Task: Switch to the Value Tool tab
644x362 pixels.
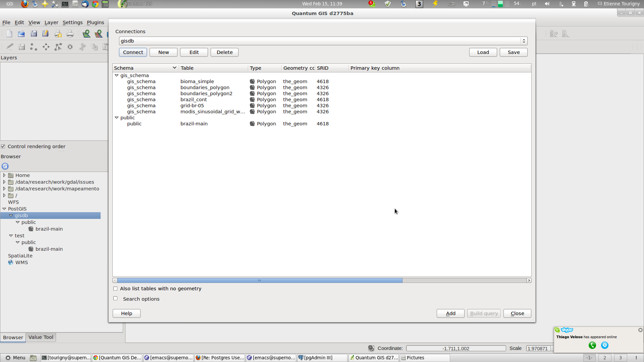Action: pyautogui.click(x=41, y=337)
